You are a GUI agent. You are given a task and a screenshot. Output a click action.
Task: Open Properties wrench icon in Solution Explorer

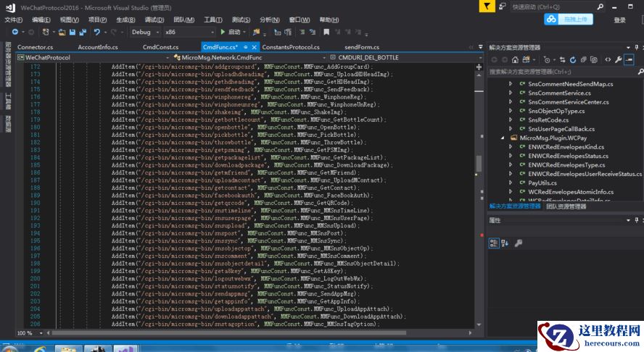[619, 59]
